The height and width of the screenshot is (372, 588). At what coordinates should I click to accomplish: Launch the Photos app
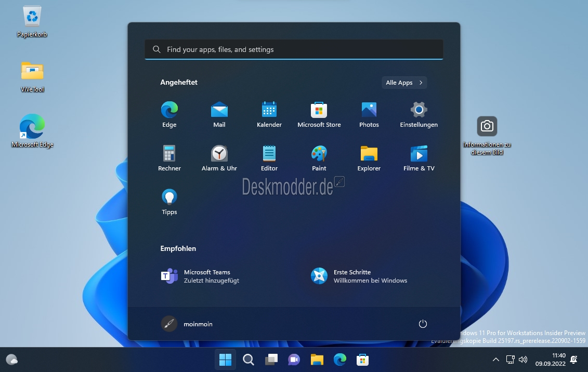pyautogui.click(x=369, y=115)
